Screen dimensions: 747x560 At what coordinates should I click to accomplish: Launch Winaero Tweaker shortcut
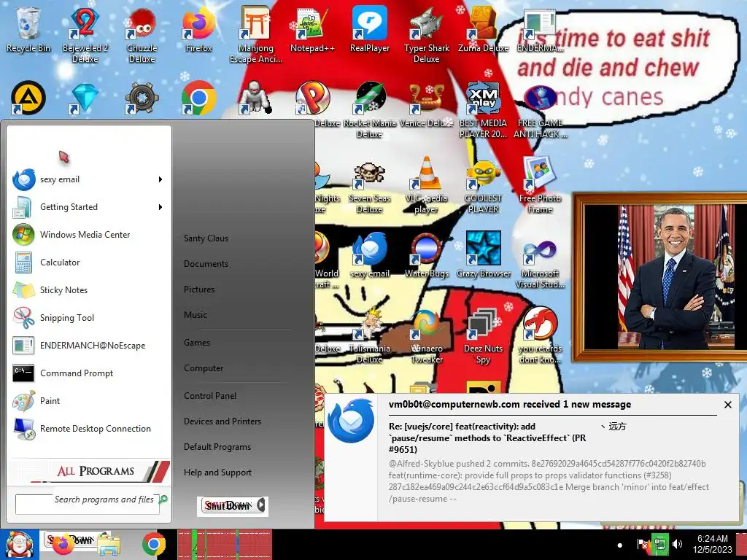pos(426,336)
